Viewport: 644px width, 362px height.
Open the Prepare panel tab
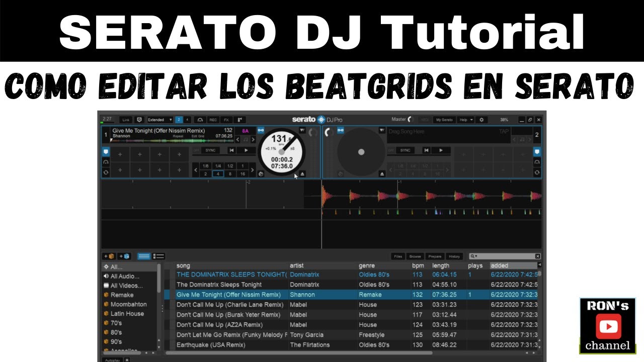pos(435,256)
